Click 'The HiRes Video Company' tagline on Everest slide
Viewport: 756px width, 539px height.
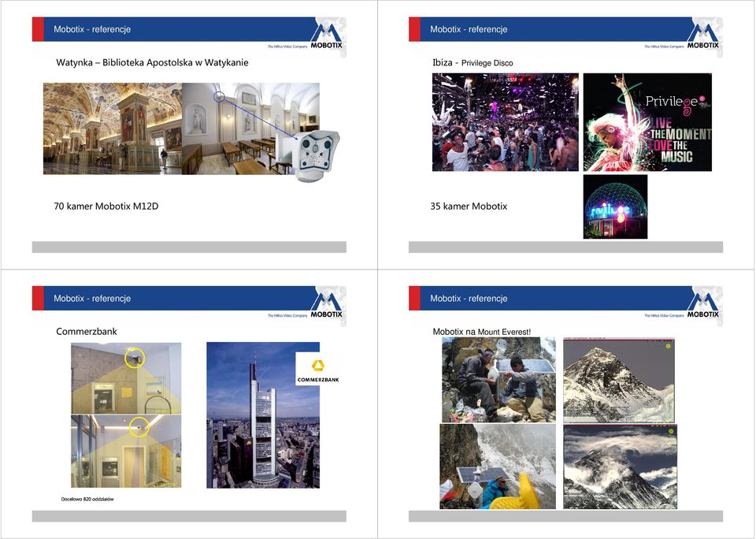[664, 315]
